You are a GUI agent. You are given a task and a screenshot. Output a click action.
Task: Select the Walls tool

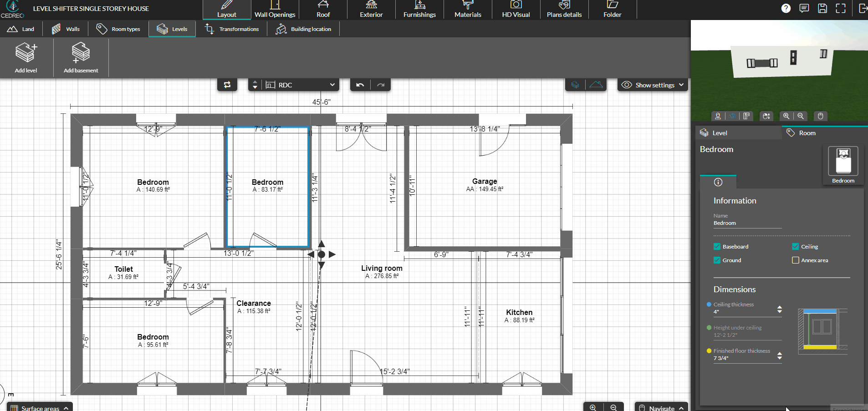click(66, 29)
